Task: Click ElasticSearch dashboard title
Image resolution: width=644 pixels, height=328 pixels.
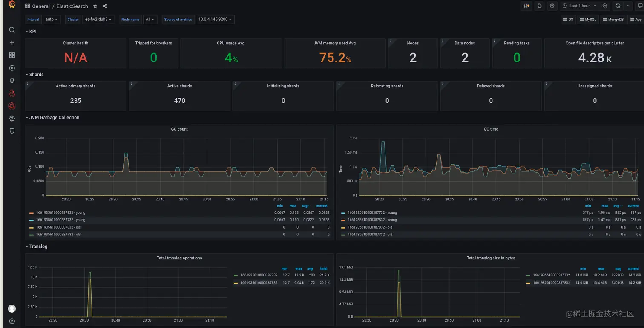Action: coord(72,6)
